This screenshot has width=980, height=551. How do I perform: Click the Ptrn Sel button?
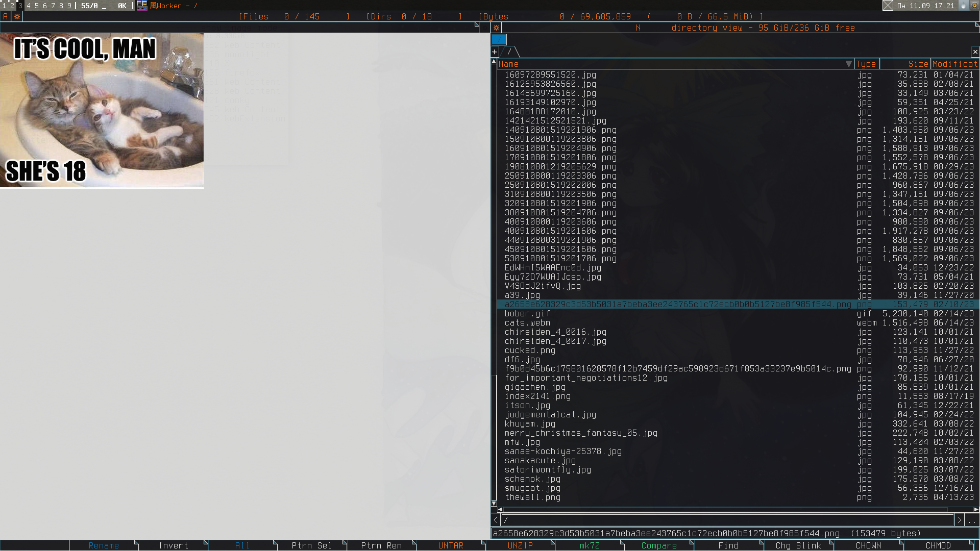pos(311,545)
